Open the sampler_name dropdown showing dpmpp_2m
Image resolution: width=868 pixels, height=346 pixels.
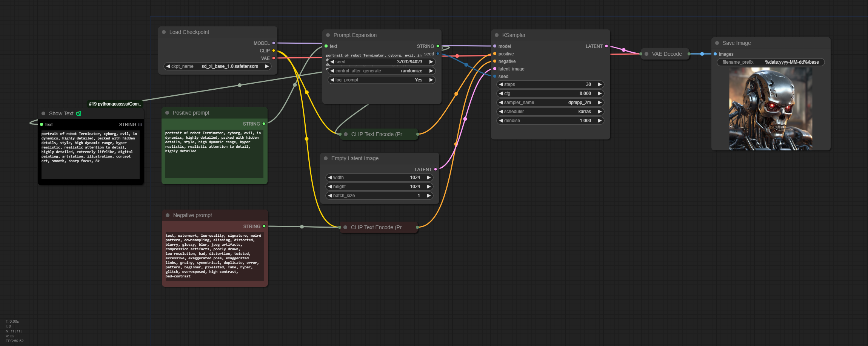coord(550,103)
